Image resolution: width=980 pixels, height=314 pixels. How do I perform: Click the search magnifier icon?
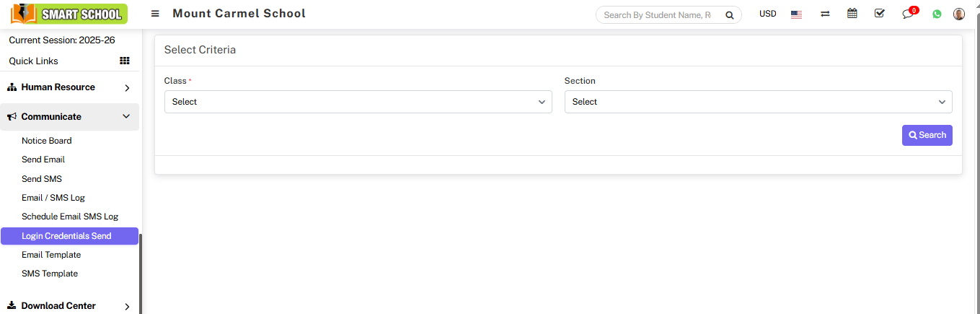pyautogui.click(x=729, y=15)
